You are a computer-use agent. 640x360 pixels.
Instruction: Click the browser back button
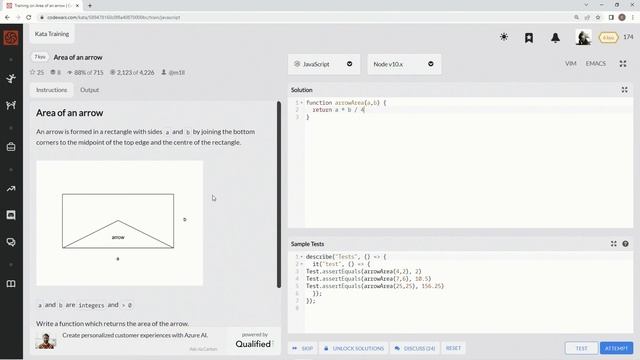pyautogui.click(x=7, y=18)
